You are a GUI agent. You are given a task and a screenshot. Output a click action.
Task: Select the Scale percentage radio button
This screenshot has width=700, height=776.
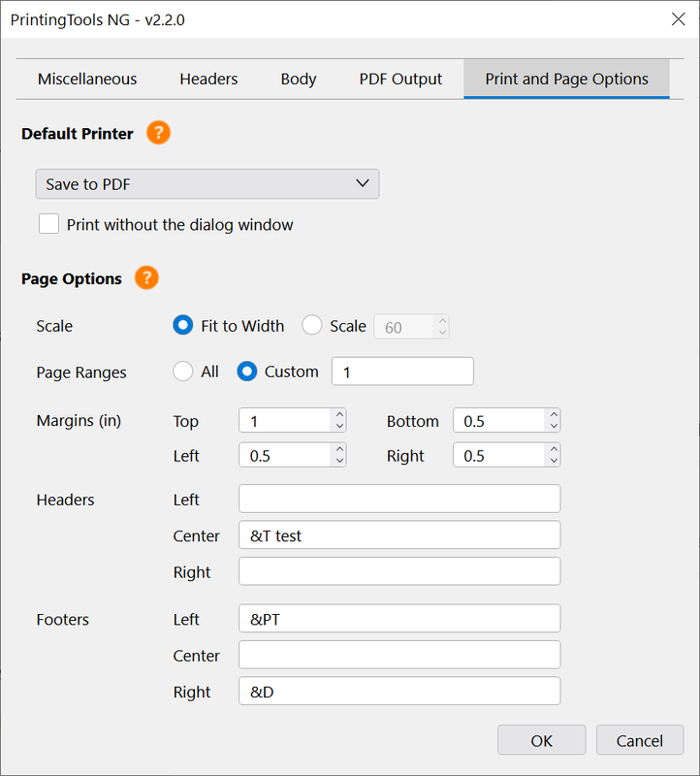(312, 326)
